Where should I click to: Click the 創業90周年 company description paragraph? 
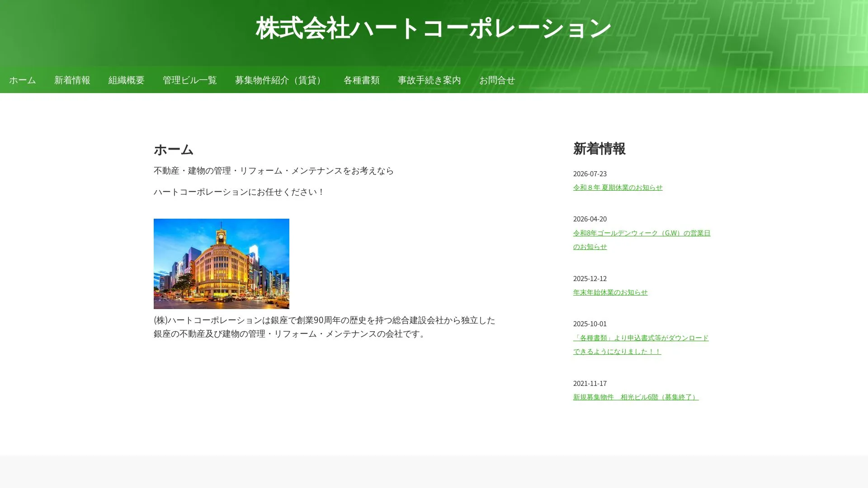325,327
